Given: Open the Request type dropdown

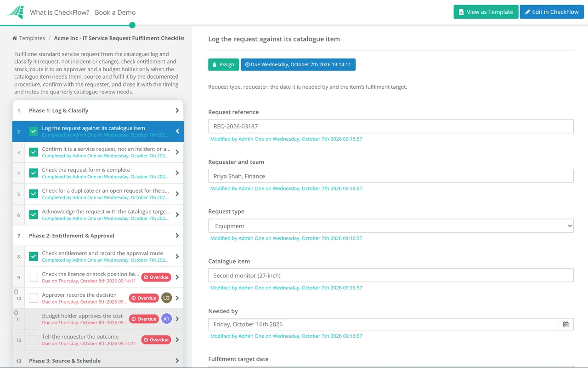Looking at the screenshot, I should pos(391,226).
